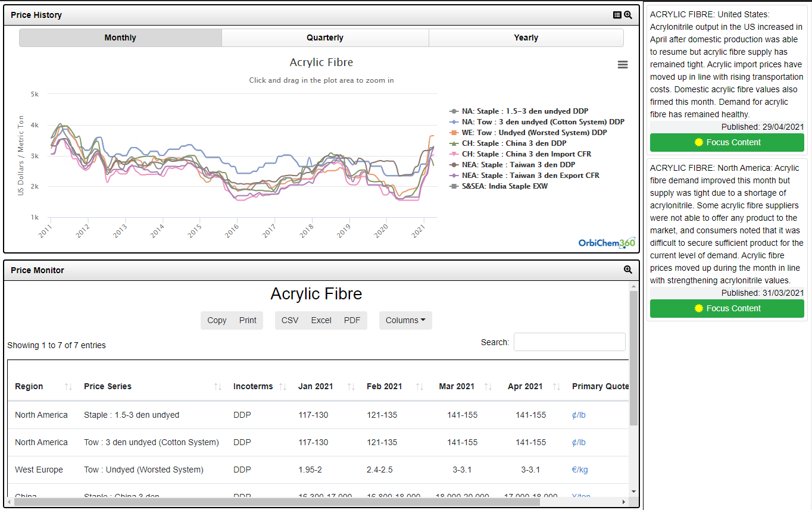Open Focus Content for 31/03/2021 article

pos(727,308)
